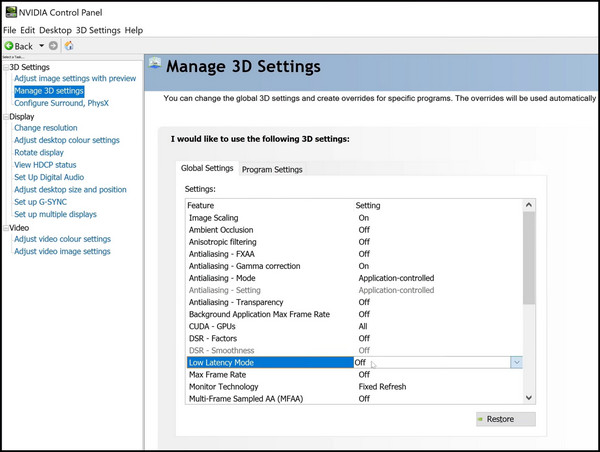
Task: Click the Fixed Refresh setting value
Action: (382, 387)
